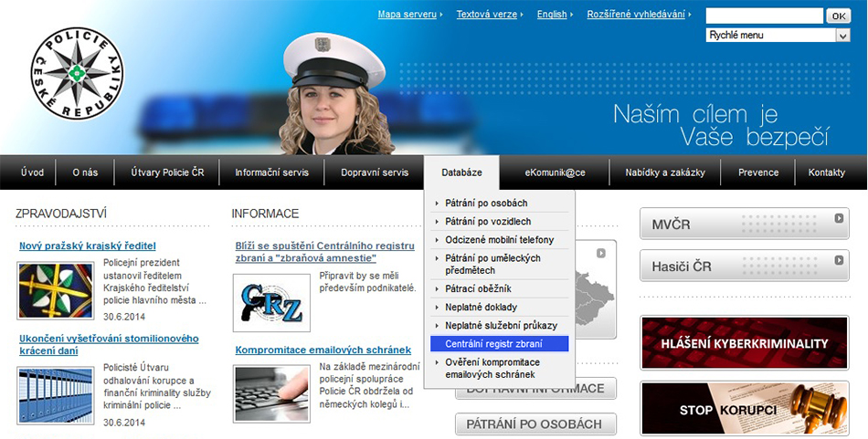
Task: Open the Útvary Policie ČR menu
Action: click(167, 172)
